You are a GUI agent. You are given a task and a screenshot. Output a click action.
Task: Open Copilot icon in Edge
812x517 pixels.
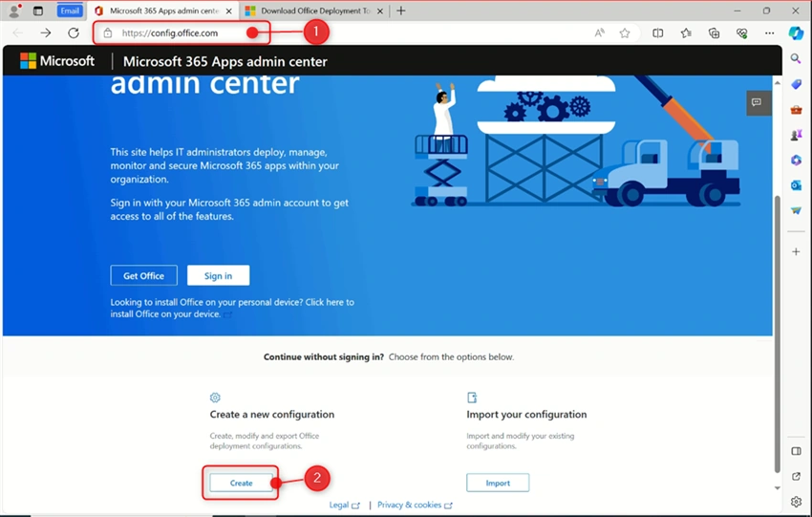click(796, 33)
